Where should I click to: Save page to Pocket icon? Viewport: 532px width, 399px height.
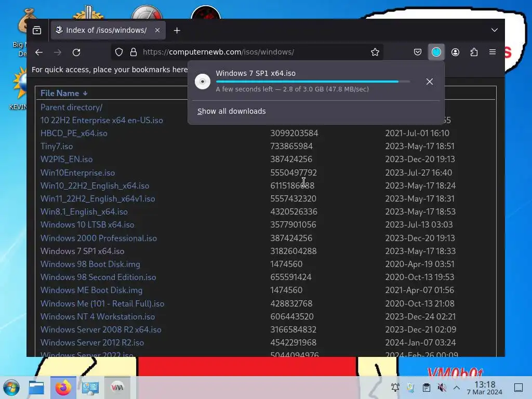point(418,52)
